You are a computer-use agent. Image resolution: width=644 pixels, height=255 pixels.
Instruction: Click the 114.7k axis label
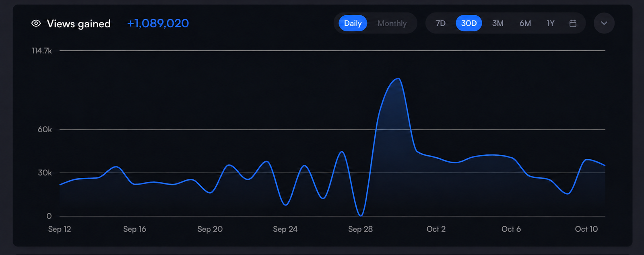click(42, 51)
